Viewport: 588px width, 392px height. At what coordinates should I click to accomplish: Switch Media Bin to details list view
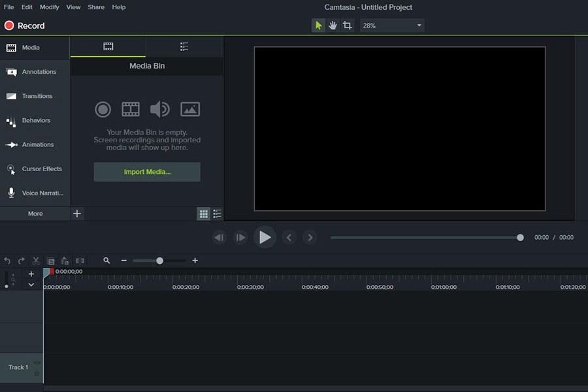click(217, 214)
